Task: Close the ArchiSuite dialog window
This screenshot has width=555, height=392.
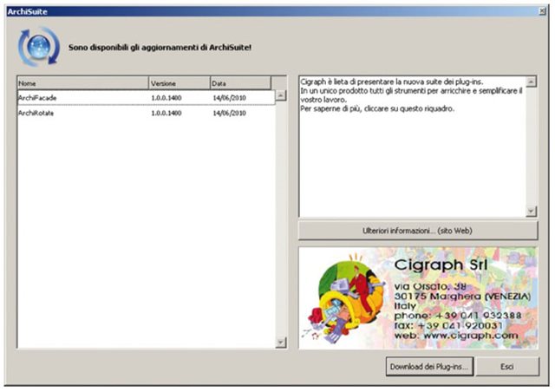Action: [542, 11]
